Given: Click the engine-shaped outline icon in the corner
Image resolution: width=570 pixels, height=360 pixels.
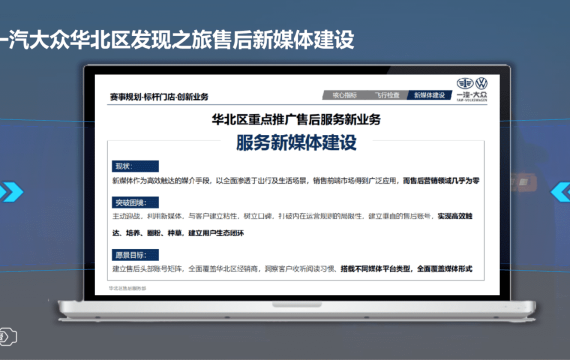Looking at the screenshot, I should 8,336.
